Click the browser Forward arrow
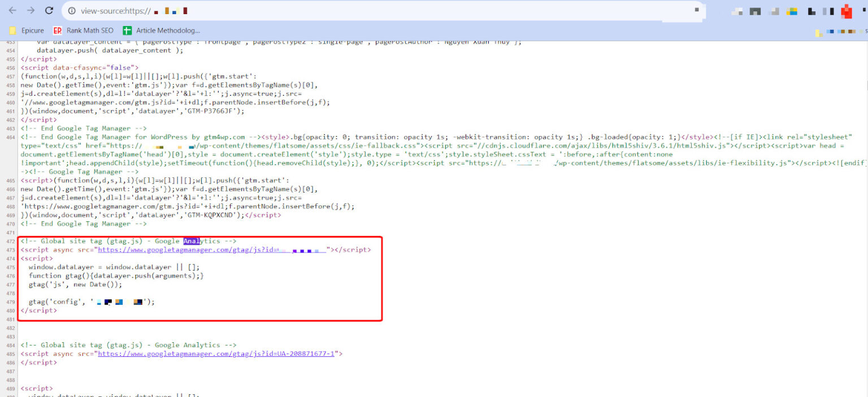 pos(31,11)
